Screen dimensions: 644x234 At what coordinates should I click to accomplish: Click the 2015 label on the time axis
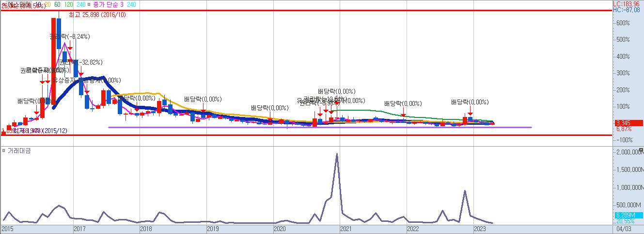pyautogui.click(x=8, y=228)
